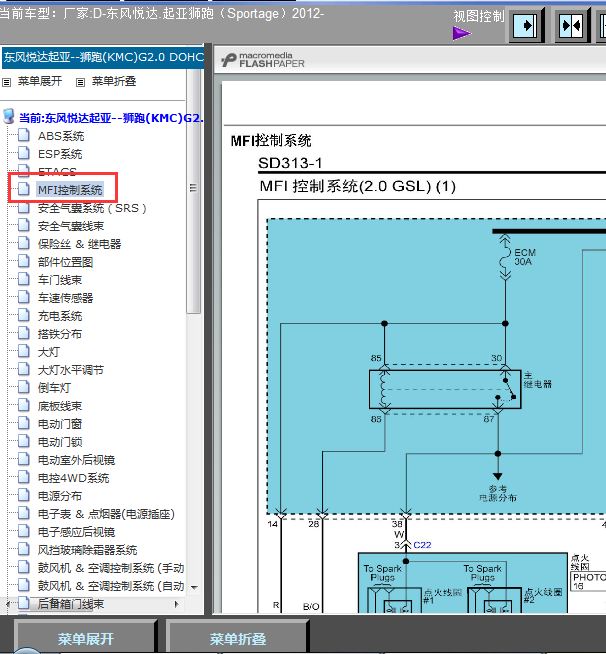The width and height of the screenshot is (606, 654).
Task: Select 大灯水平调节 entry
Action: pos(71,370)
